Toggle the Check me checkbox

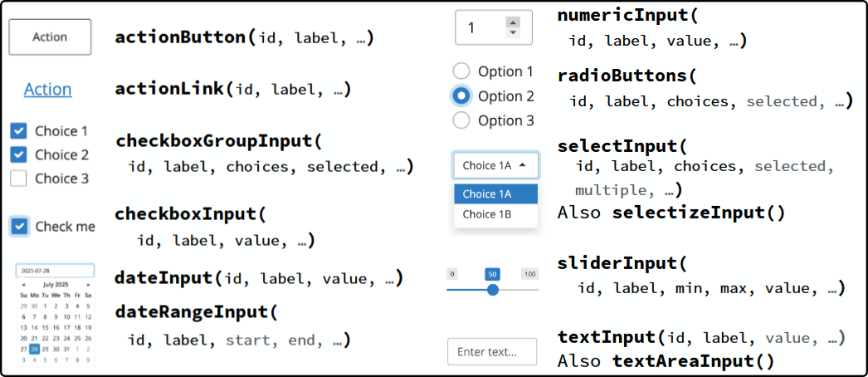[19, 226]
